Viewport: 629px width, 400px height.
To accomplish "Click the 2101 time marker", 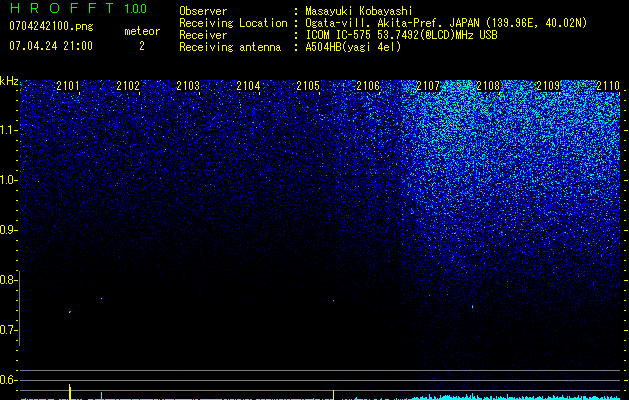I will [x=68, y=85].
